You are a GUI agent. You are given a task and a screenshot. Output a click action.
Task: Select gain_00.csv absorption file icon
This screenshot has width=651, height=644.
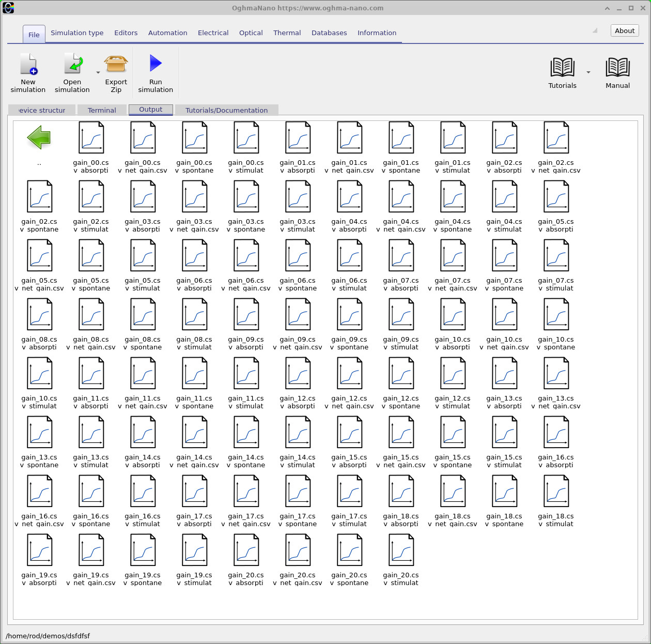pyautogui.click(x=91, y=137)
